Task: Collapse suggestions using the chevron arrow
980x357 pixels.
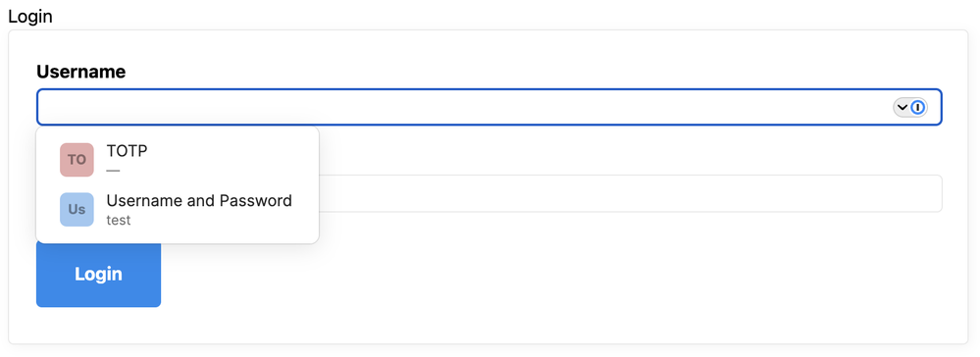Action: (902, 108)
